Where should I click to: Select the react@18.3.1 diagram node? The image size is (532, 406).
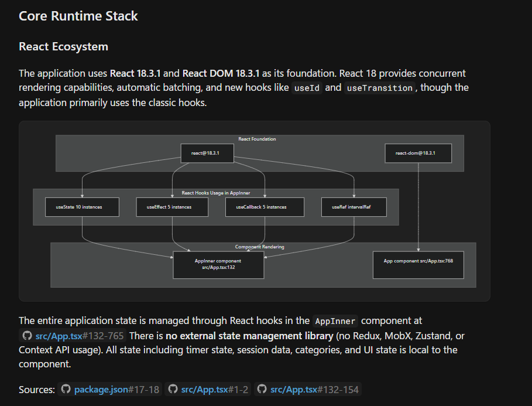[x=208, y=153]
